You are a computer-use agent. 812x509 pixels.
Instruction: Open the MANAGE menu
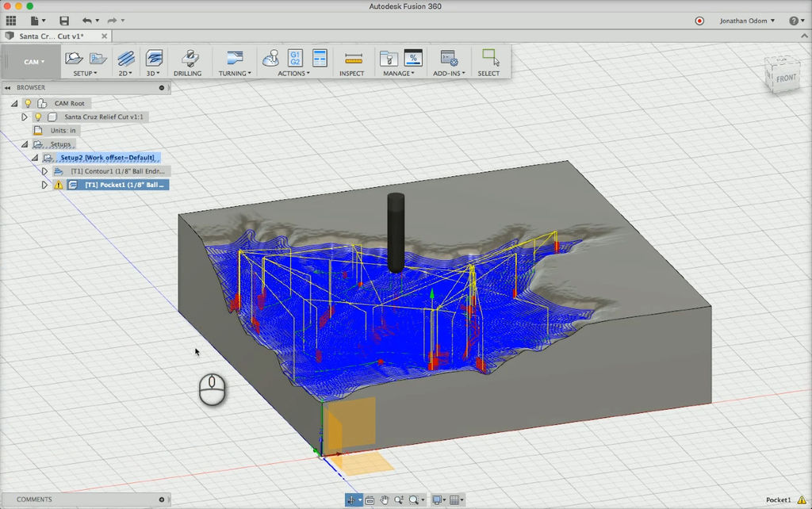399,74
